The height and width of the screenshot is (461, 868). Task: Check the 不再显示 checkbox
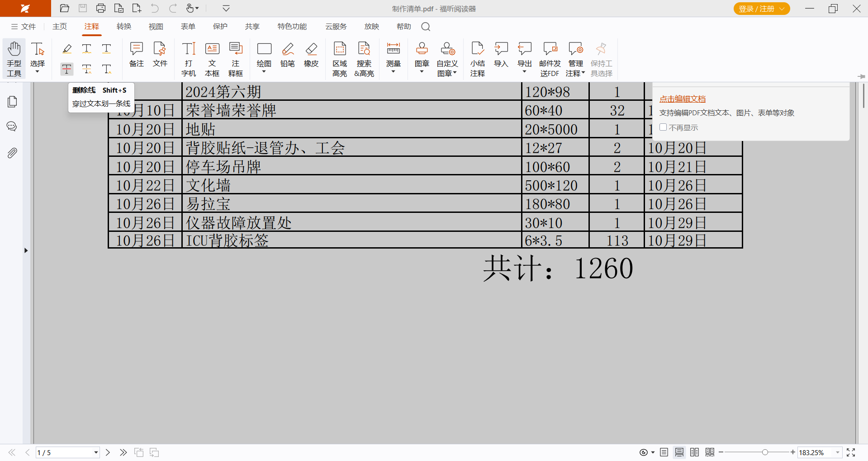click(x=663, y=127)
